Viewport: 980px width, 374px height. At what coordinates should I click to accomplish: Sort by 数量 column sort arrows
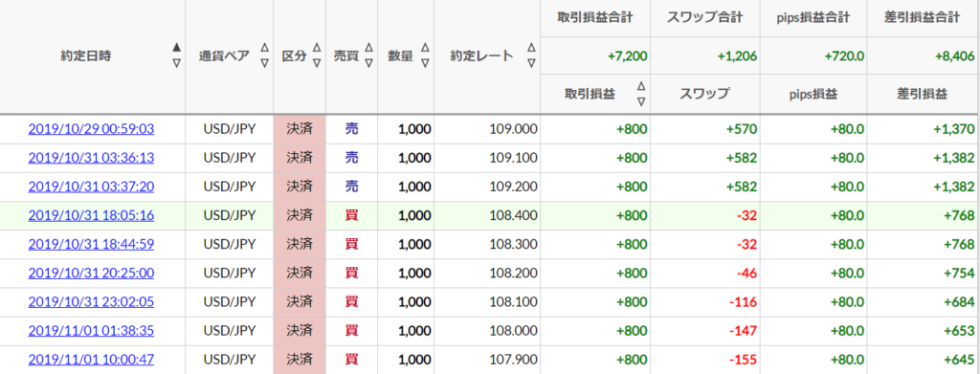(x=425, y=55)
